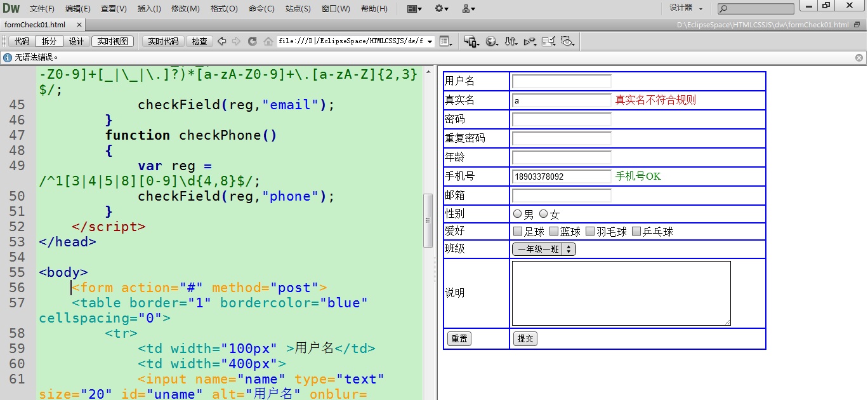Switch to 代码 code view button

tap(22, 41)
